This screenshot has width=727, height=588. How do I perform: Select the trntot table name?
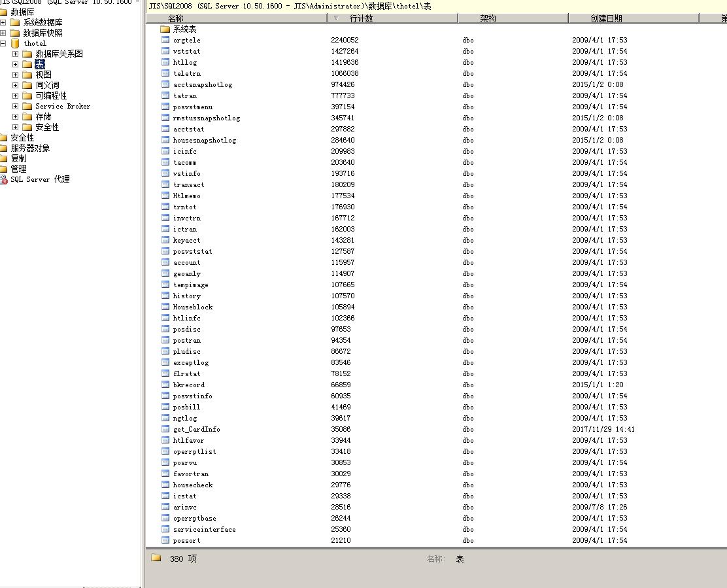[184, 207]
